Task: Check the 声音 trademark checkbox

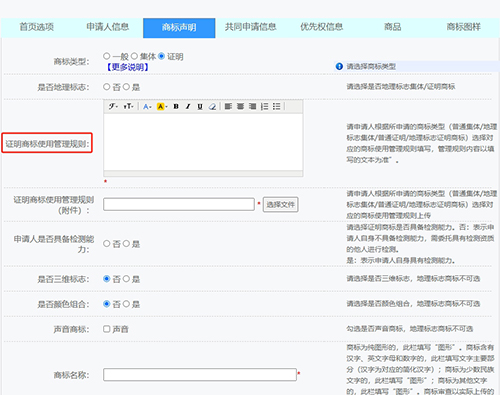Action: (x=107, y=329)
